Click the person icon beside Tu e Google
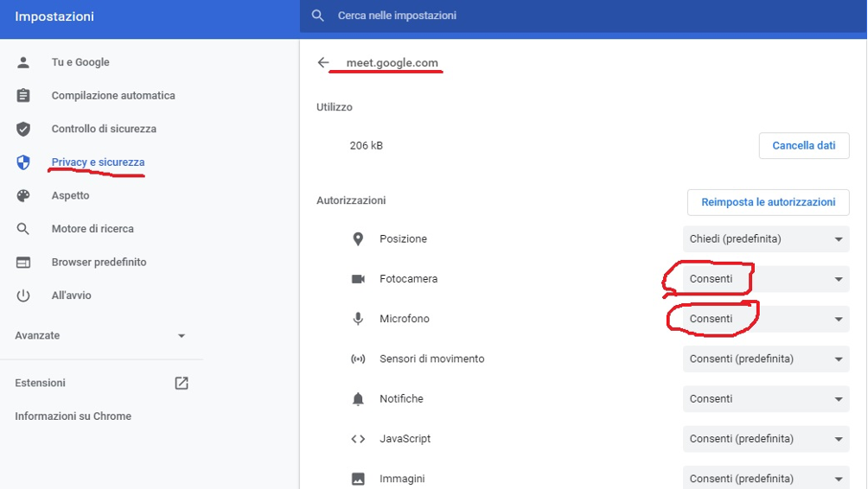The image size is (868, 489). coord(23,62)
